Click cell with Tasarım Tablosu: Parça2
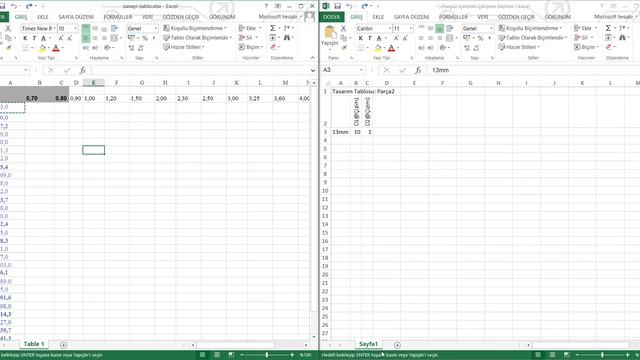 (363, 91)
